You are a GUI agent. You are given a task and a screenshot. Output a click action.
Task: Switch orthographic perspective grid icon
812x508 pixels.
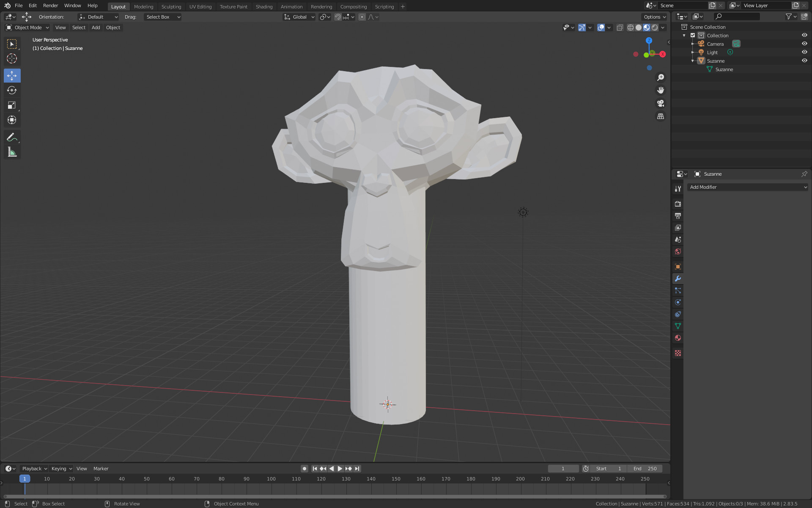pyautogui.click(x=661, y=116)
